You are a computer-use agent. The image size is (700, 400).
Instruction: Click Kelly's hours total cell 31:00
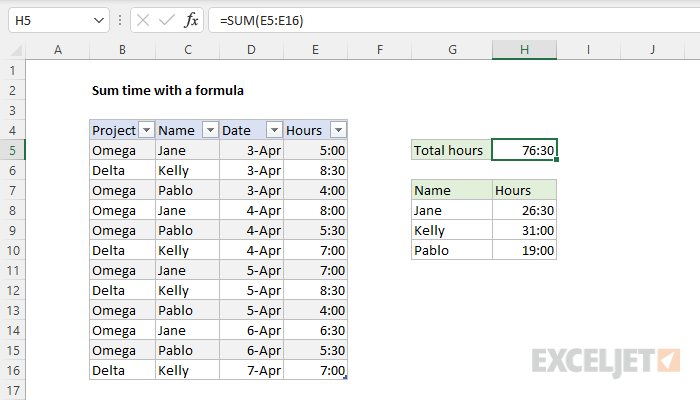tap(524, 230)
